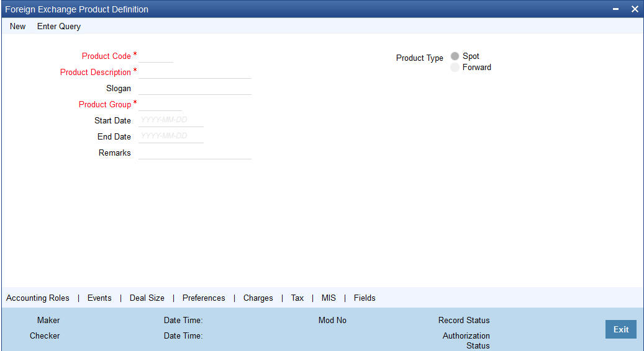Viewport: 644px width, 351px height.
Task: Open the MIS subscreen
Action: click(329, 298)
